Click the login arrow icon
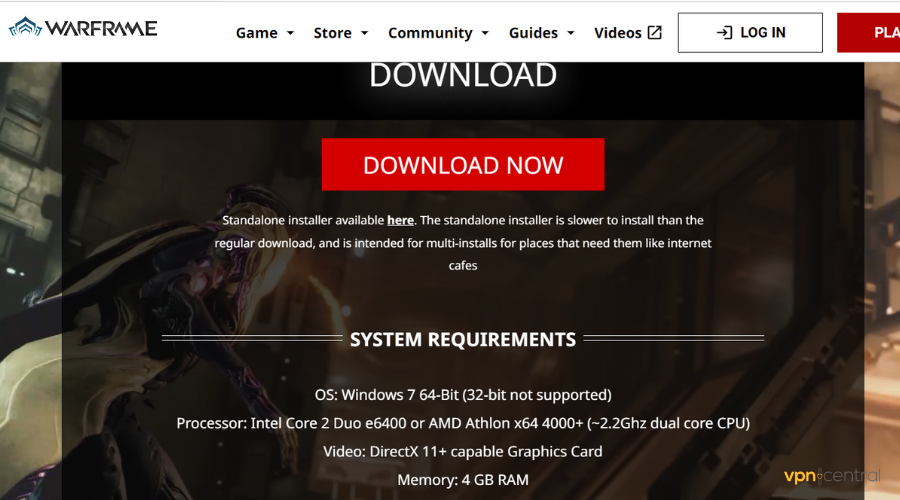 tap(724, 33)
